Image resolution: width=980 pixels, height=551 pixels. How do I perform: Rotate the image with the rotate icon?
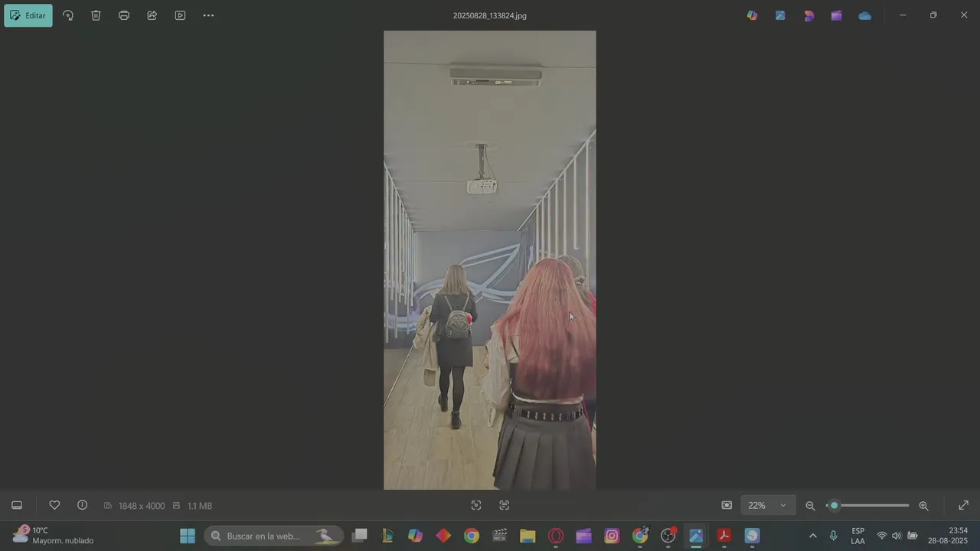pyautogui.click(x=68, y=15)
